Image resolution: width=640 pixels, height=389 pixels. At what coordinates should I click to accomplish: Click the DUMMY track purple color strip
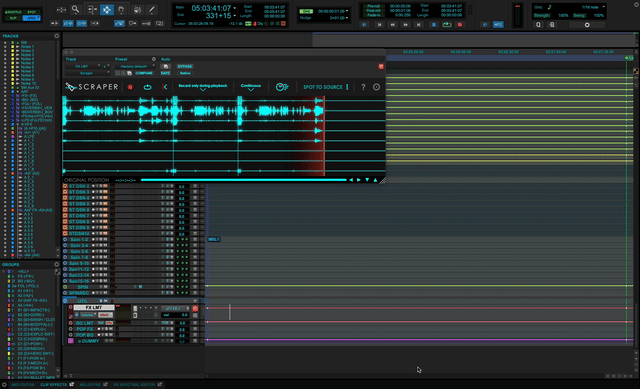[x=71, y=341]
